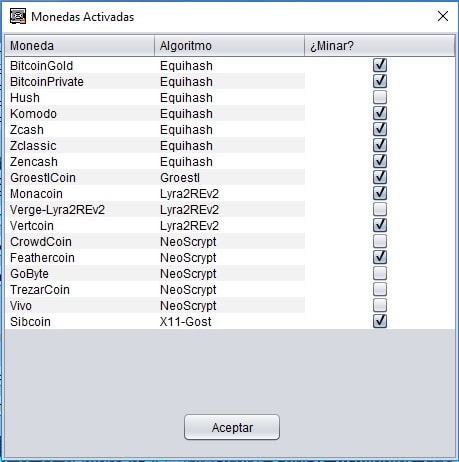Screen dimensions: 459x462
Task: Select the GroestlCoin coin name
Action: (x=43, y=178)
